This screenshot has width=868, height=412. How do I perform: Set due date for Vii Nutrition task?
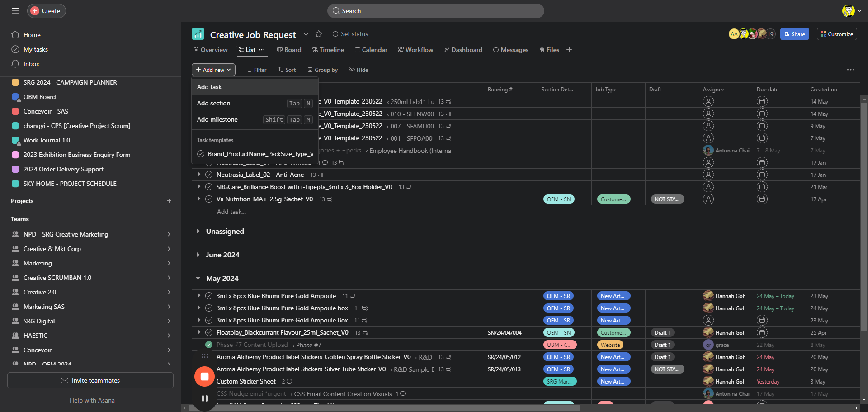pyautogui.click(x=762, y=199)
